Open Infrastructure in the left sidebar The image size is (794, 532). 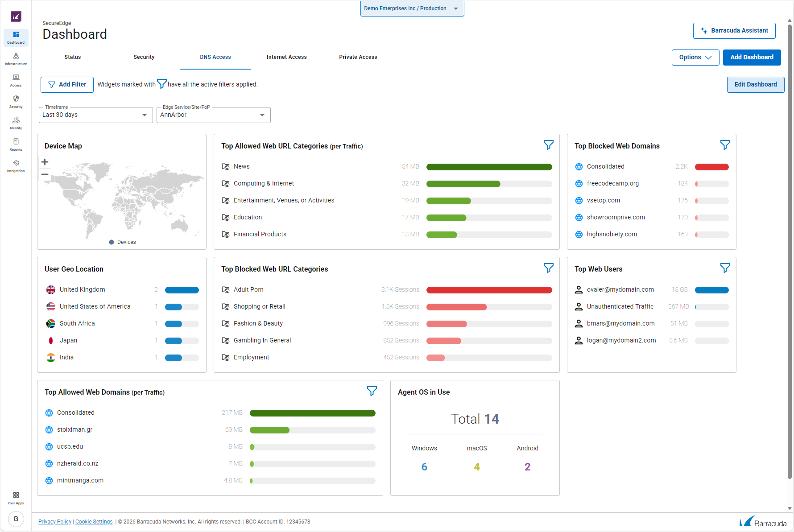(x=16, y=59)
